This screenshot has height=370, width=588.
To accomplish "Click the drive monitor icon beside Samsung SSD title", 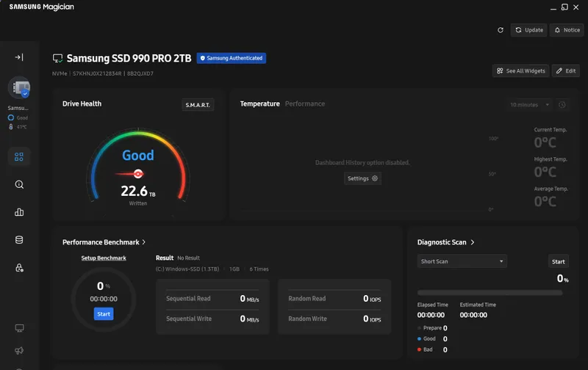I will [x=57, y=59].
